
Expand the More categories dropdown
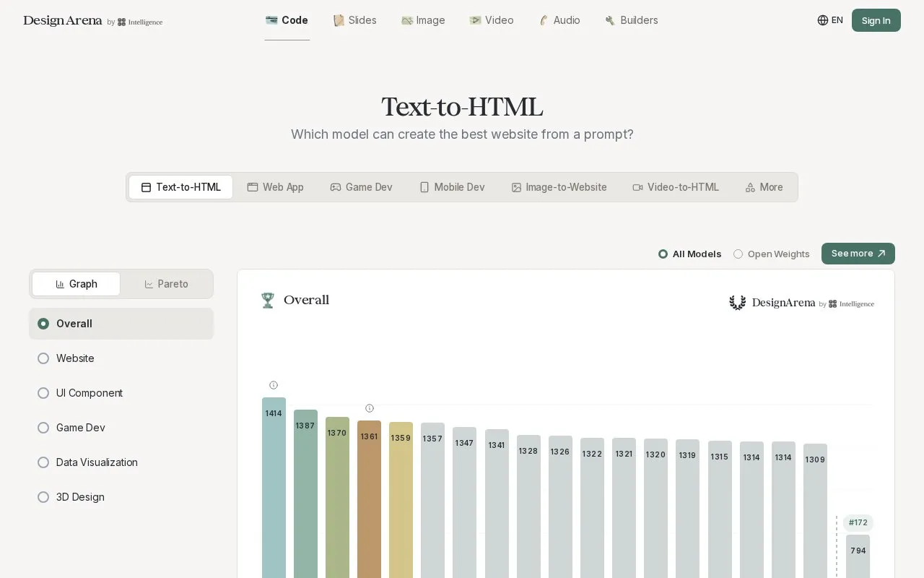point(764,187)
